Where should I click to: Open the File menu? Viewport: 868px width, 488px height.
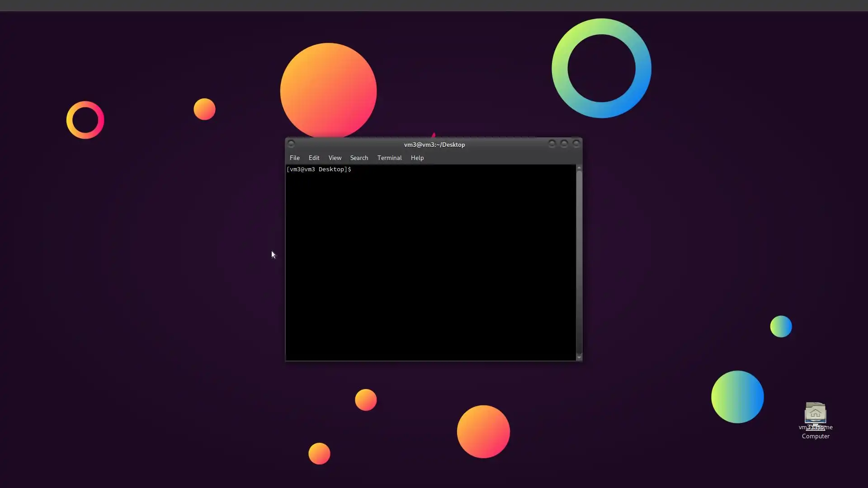click(294, 158)
